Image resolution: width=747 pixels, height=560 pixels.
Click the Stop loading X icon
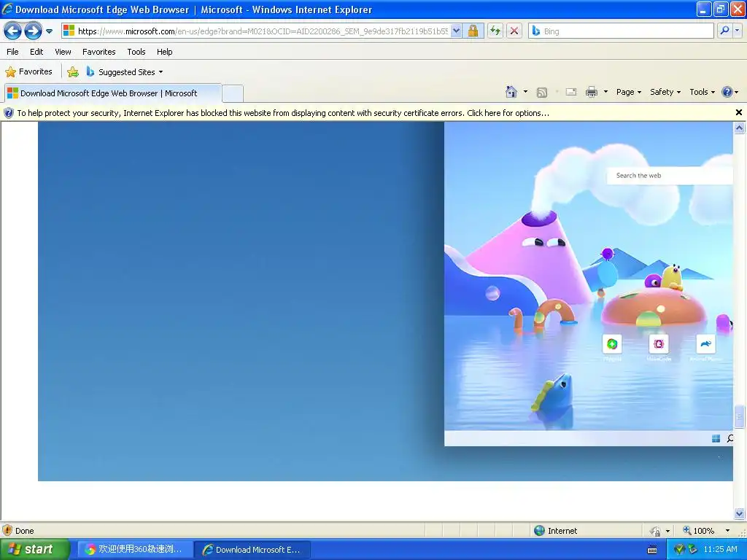[x=514, y=31]
